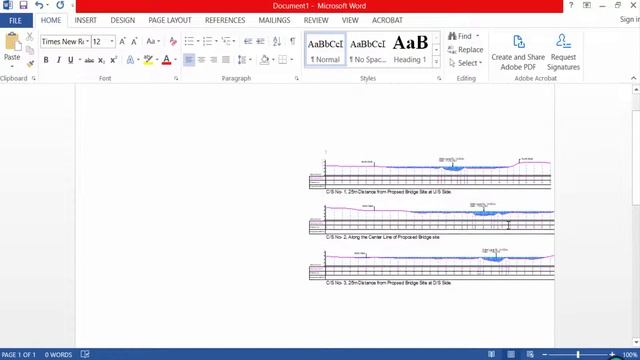
Task: Undo the last action
Action: [x=39, y=5]
